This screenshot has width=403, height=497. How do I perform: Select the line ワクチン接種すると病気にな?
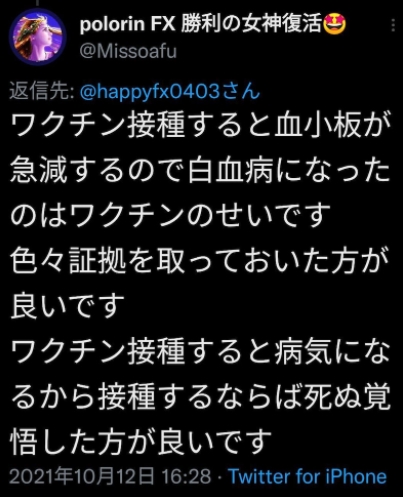coord(201,351)
